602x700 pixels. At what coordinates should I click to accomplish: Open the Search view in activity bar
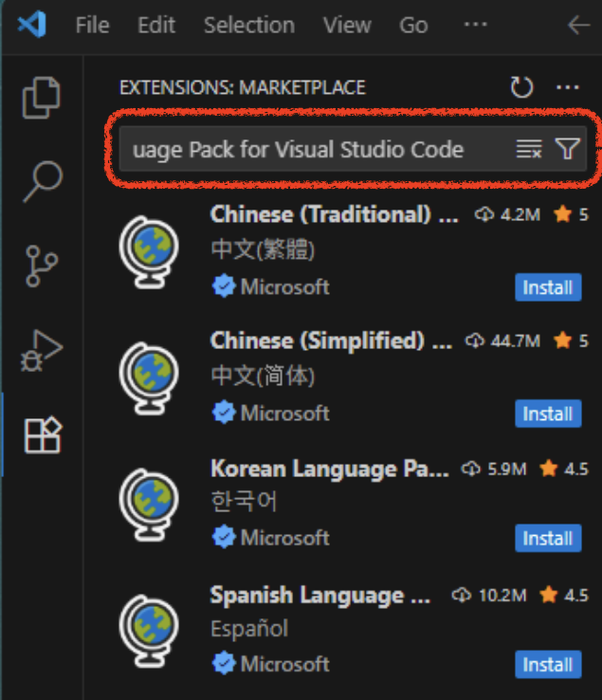pos(42,180)
